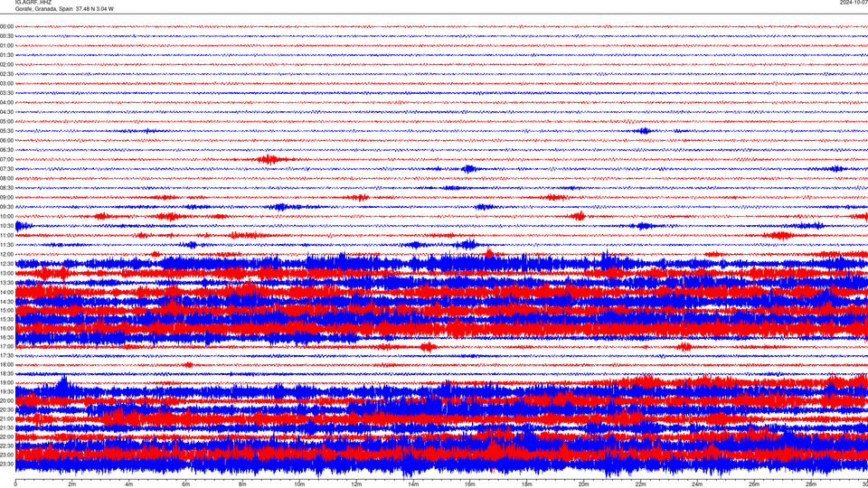Select the 23:30 time label
Viewport: 868px width, 488px height.
click(x=6, y=464)
